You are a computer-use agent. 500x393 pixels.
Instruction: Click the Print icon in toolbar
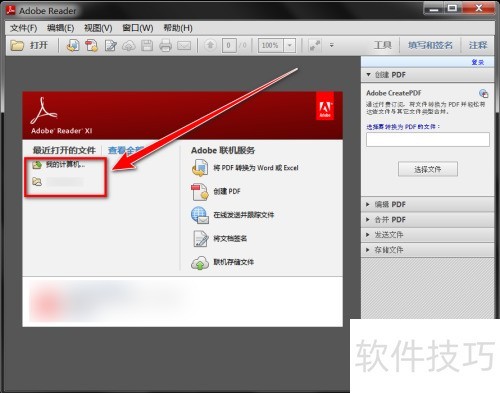click(x=165, y=46)
